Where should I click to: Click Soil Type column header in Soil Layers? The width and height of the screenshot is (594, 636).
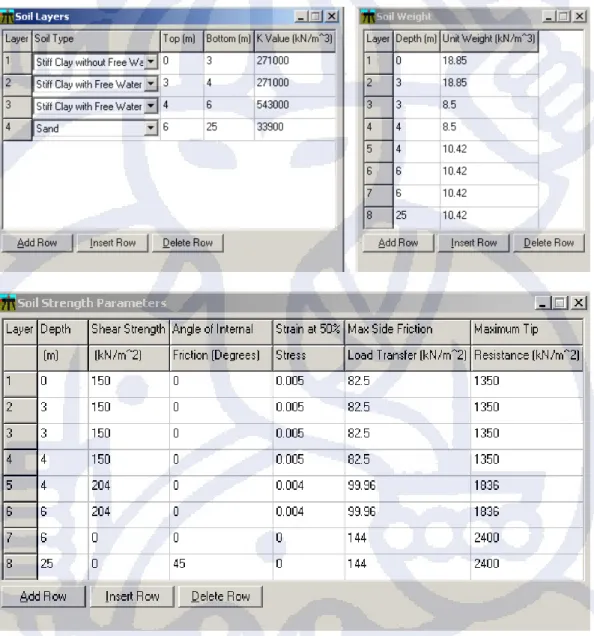(96, 40)
